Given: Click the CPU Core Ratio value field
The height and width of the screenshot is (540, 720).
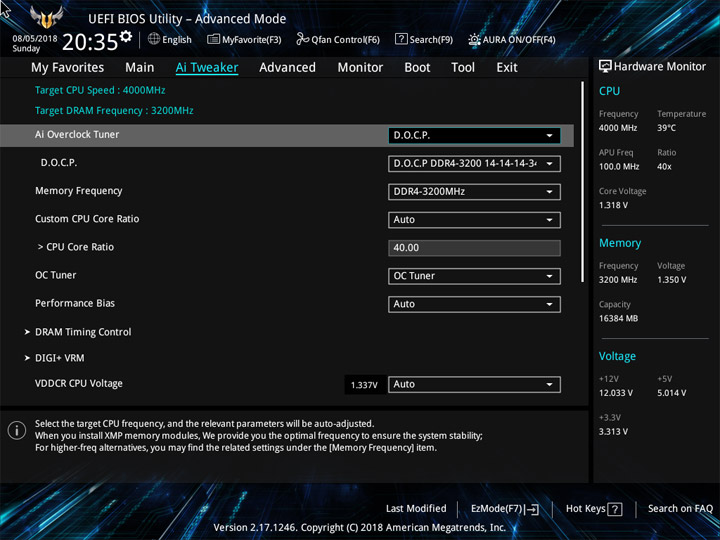Looking at the screenshot, I should click(474, 248).
